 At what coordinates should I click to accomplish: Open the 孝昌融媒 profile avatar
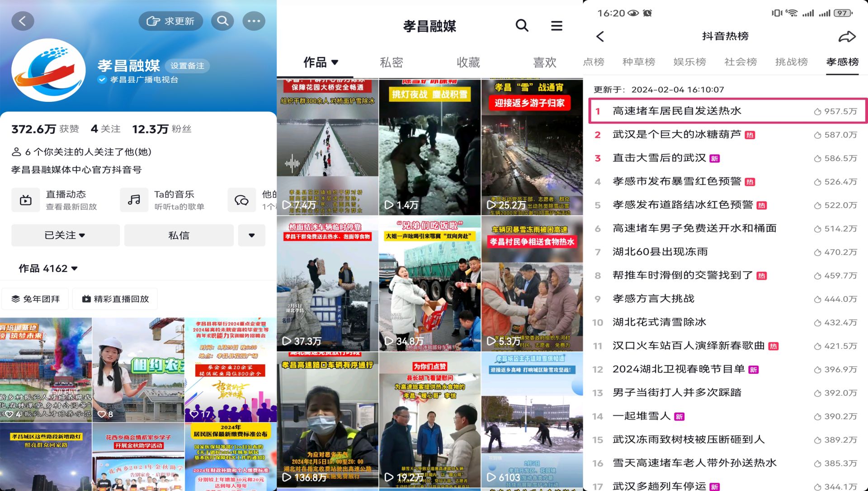coord(48,70)
